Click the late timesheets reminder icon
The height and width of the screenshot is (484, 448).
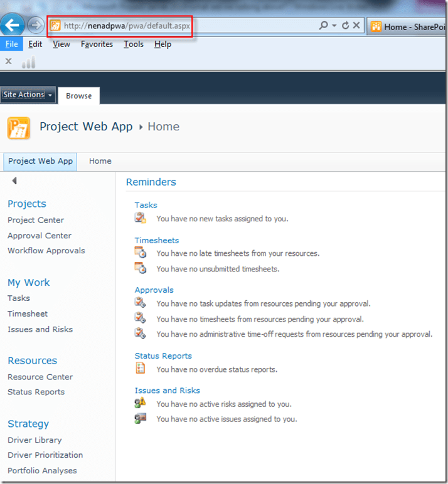[141, 253]
